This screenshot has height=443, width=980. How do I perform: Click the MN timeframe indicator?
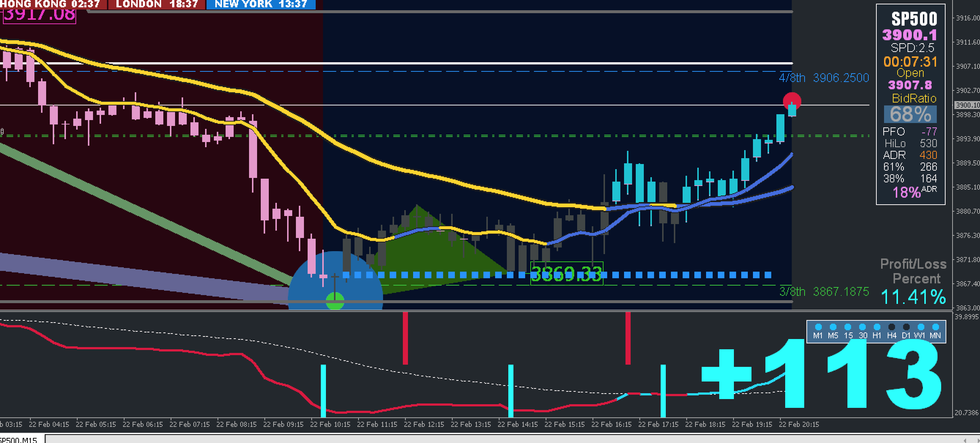(935, 327)
